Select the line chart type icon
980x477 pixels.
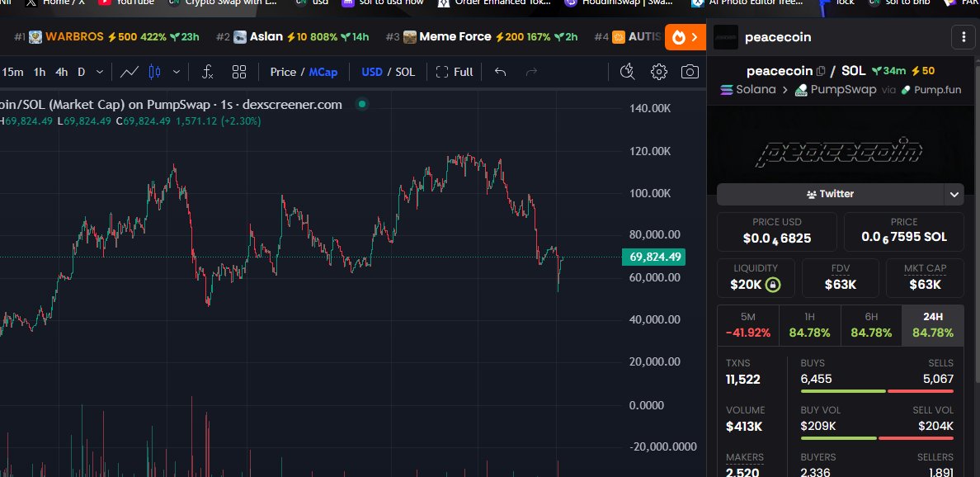(130, 72)
